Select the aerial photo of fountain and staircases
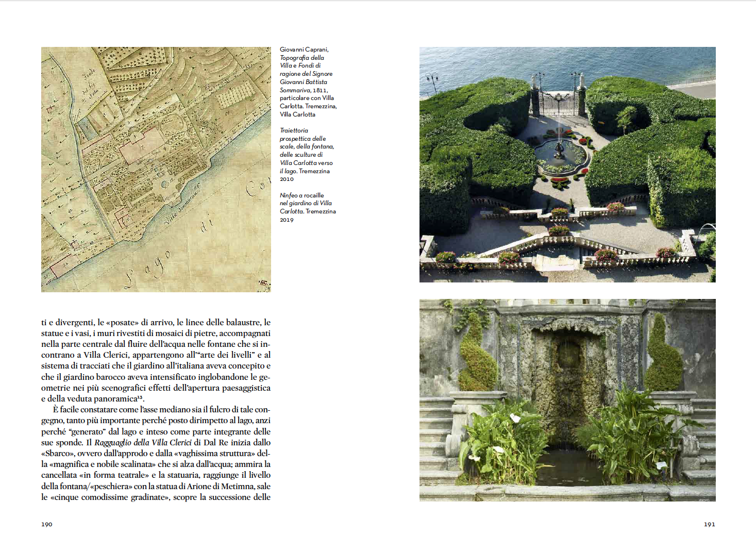The image size is (756, 551). 567,164
